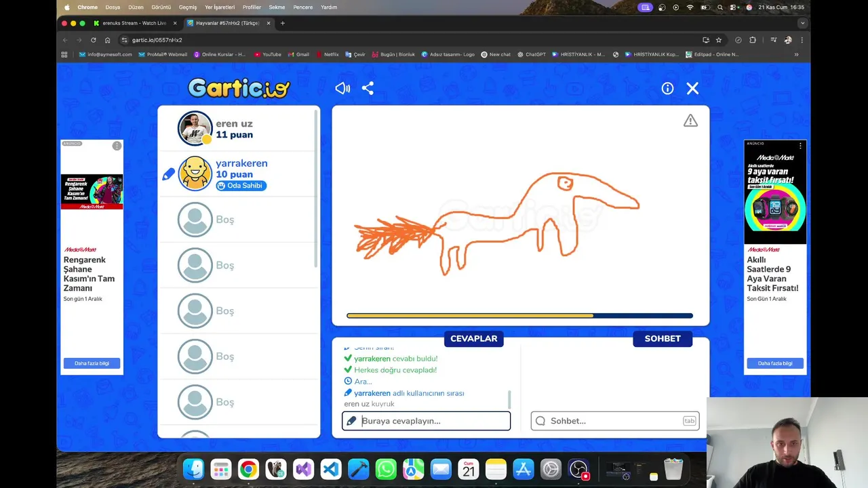868x488 pixels.
Task: Focus the Sohbet chat input field
Action: (x=615, y=421)
